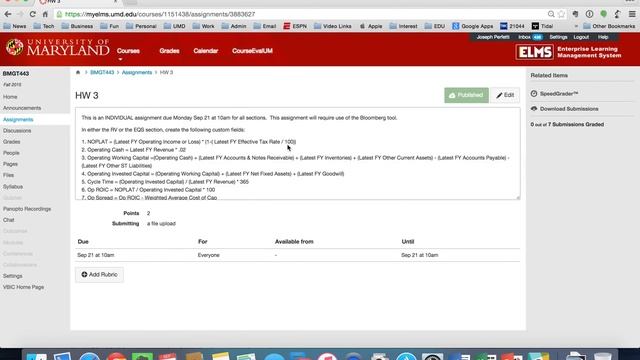Toggle the Published status button
The width and height of the screenshot is (640, 360).
coord(466,95)
